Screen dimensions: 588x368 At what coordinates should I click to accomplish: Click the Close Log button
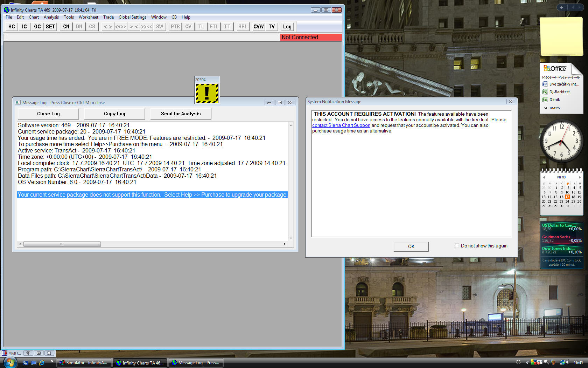click(48, 114)
